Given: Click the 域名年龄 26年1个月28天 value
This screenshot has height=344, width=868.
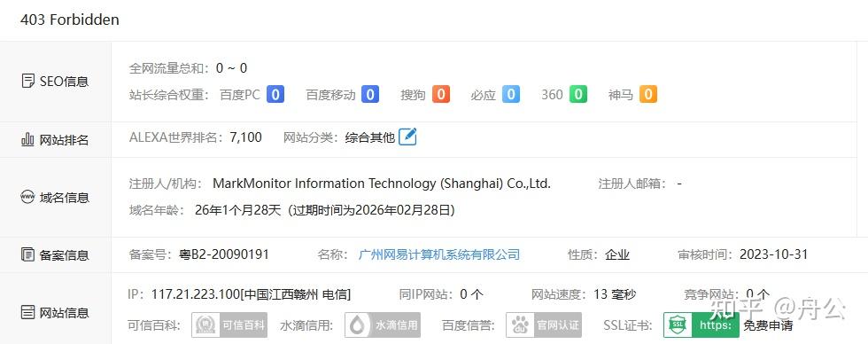Looking at the screenshot, I should coord(238,210).
